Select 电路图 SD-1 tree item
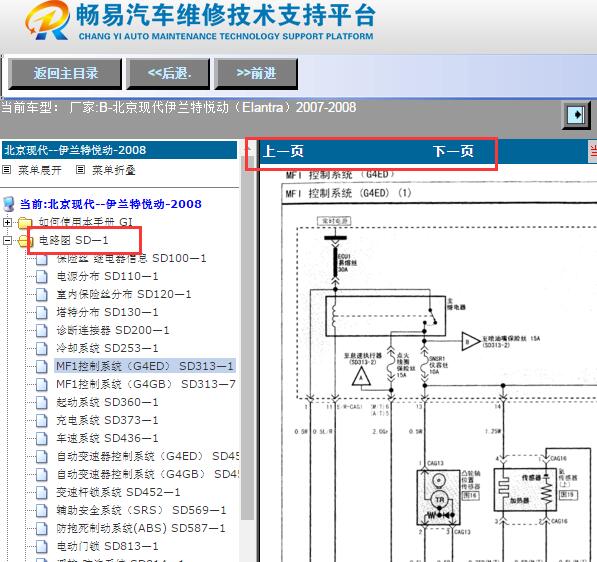597x562 pixels. 73,240
